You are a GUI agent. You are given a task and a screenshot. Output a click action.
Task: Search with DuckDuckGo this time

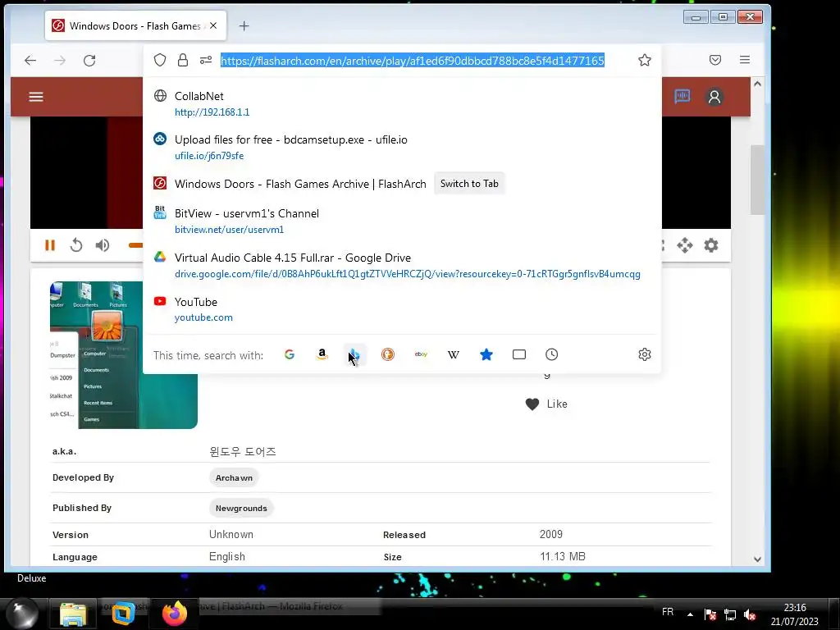coord(388,354)
